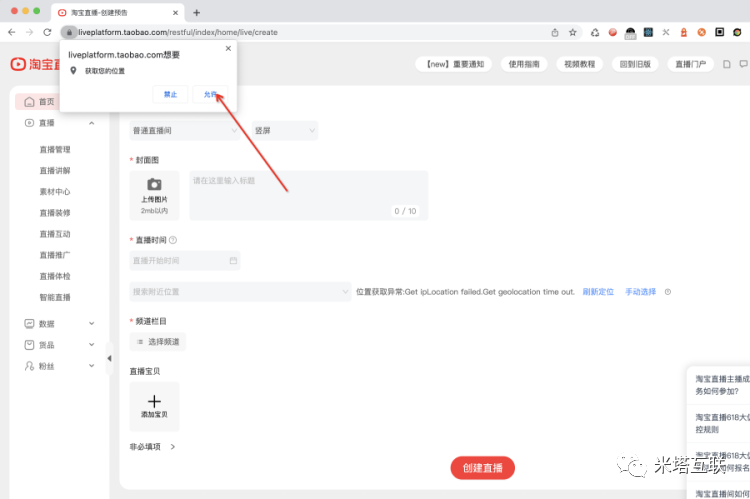The height and width of the screenshot is (499, 750).
Task: Open 直播装修 in the sidebar
Action: point(55,212)
